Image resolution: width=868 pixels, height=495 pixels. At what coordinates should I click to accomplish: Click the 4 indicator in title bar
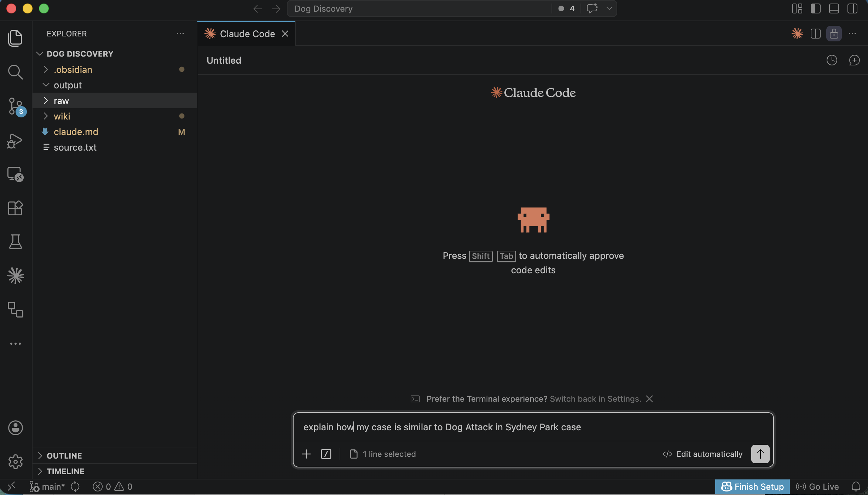click(567, 8)
